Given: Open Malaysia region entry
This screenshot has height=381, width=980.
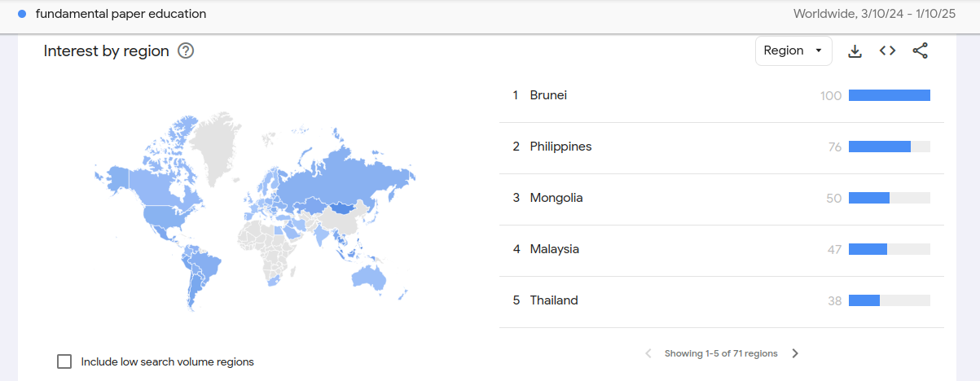Looking at the screenshot, I should click(x=722, y=250).
